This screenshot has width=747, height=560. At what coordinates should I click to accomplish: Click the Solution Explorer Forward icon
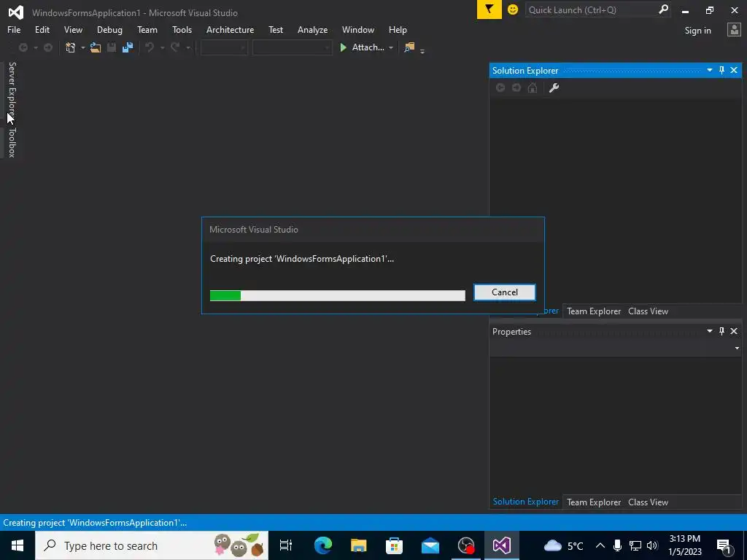[x=516, y=87]
